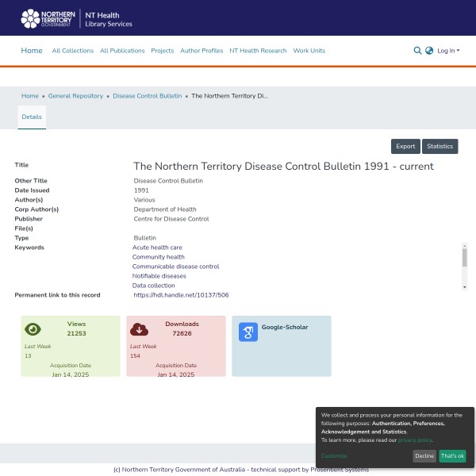Open search with the magnifier icon
Viewport: 476px width, 476px height.
click(417, 51)
